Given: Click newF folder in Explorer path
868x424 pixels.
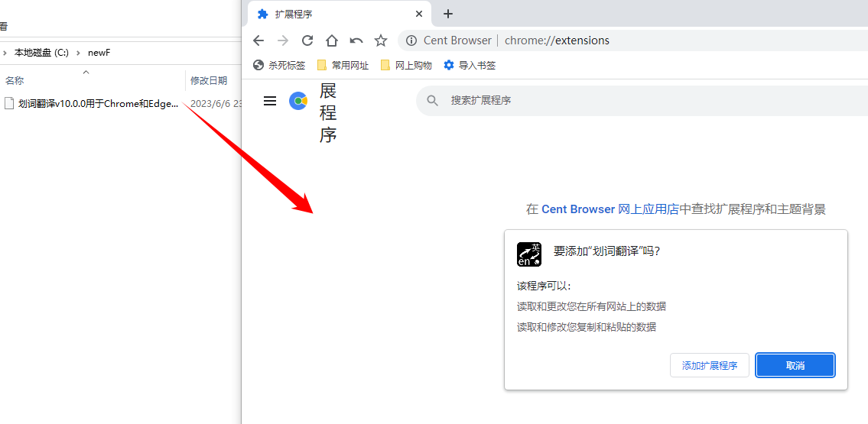Looking at the screenshot, I should click(x=99, y=53).
